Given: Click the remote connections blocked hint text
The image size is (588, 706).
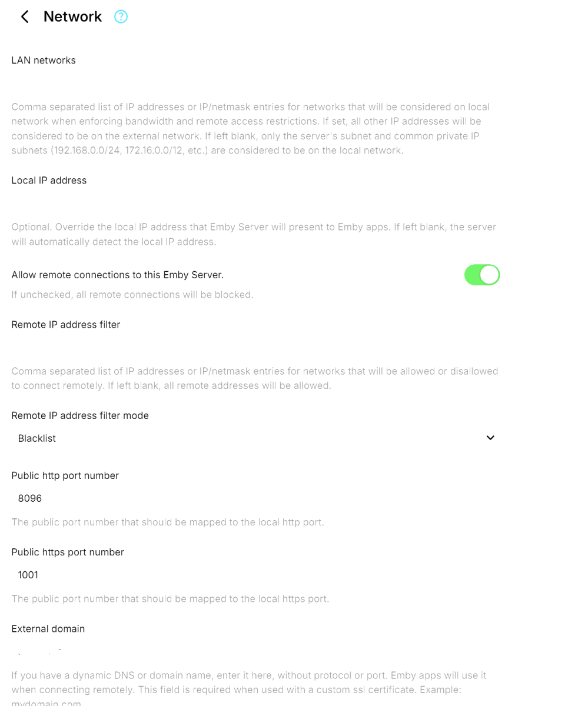Looking at the screenshot, I should coord(132,294).
